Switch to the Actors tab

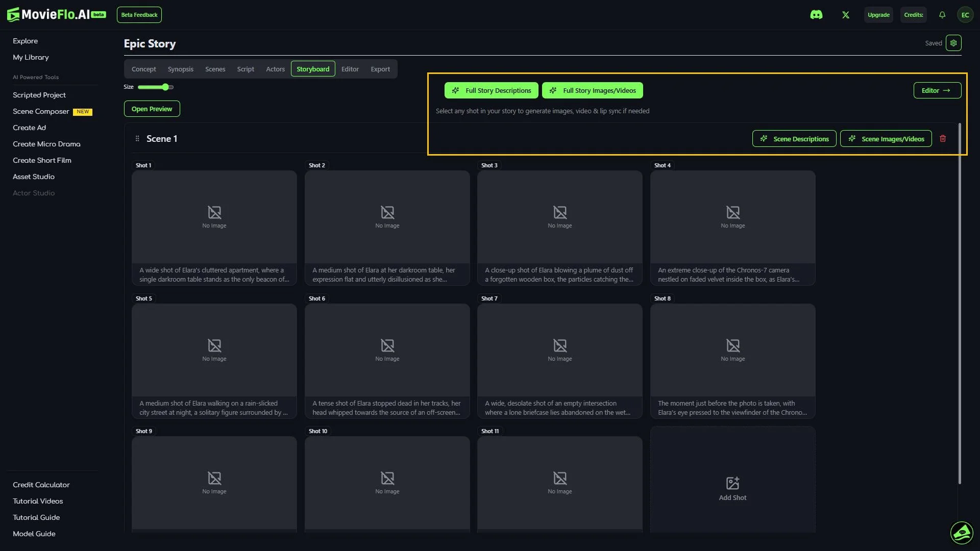pyautogui.click(x=275, y=69)
